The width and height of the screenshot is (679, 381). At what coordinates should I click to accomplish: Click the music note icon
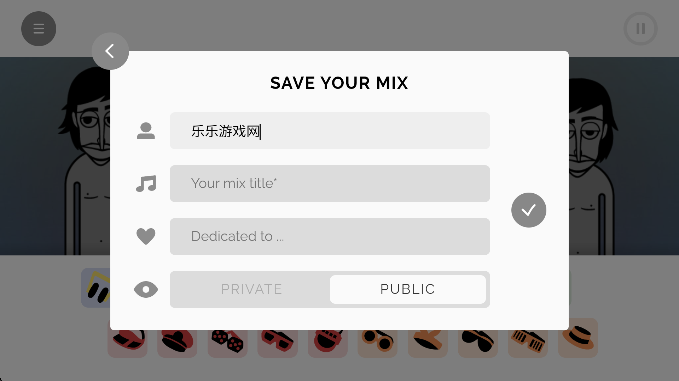(146, 184)
